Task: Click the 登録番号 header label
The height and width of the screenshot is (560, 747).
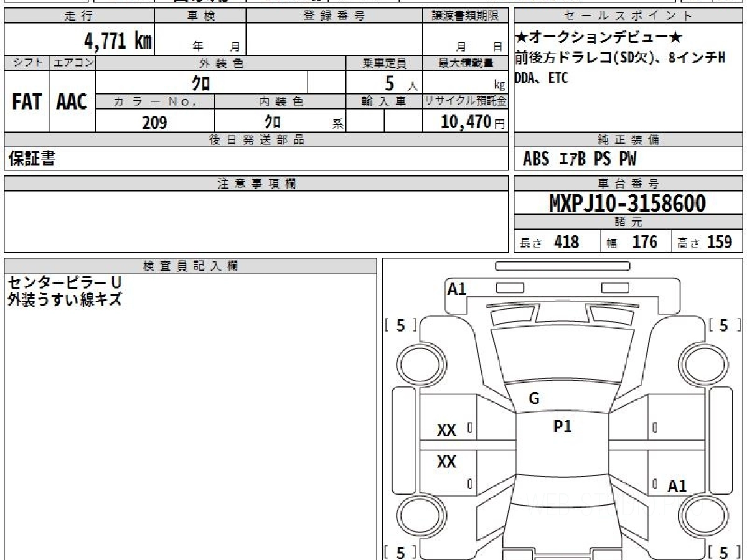Action: pos(334,17)
